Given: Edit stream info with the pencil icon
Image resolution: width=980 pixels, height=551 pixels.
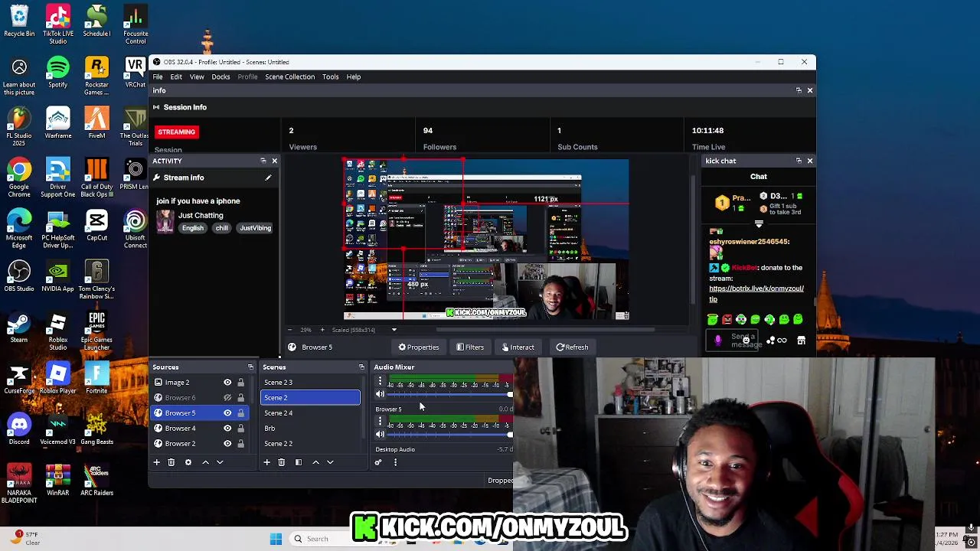Looking at the screenshot, I should point(268,178).
